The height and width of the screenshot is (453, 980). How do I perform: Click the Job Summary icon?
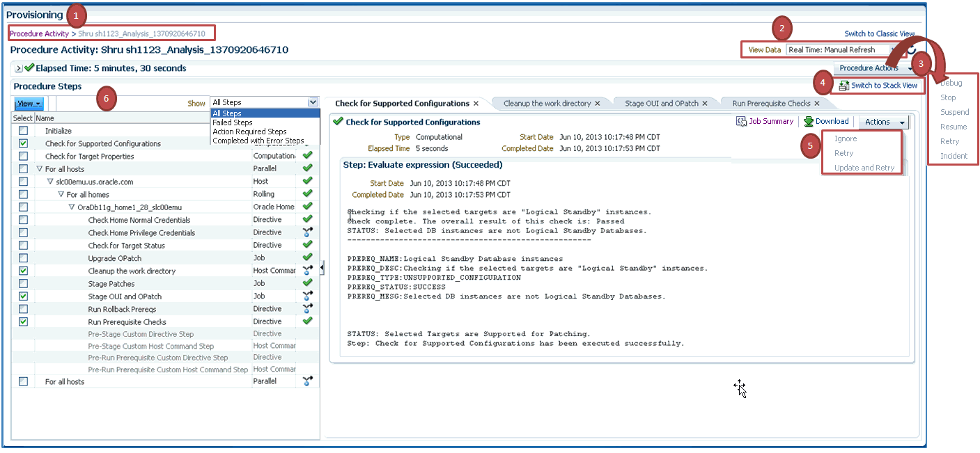coord(742,121)
